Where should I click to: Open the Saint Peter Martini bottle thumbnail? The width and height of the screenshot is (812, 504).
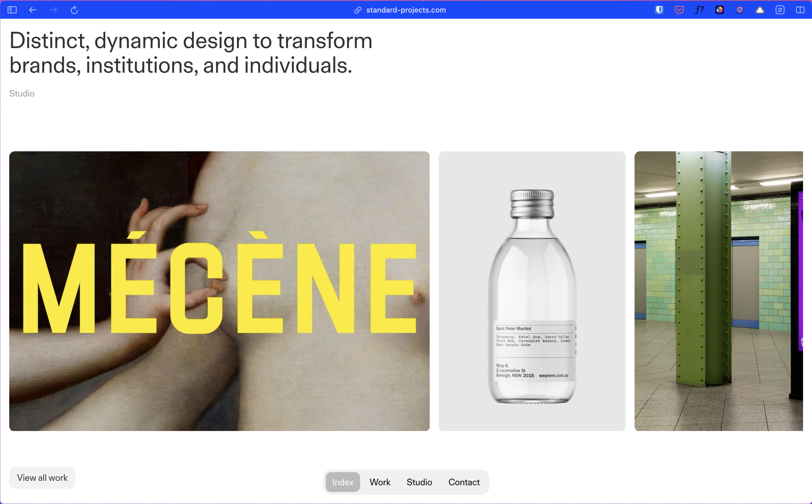coord(532,291)
